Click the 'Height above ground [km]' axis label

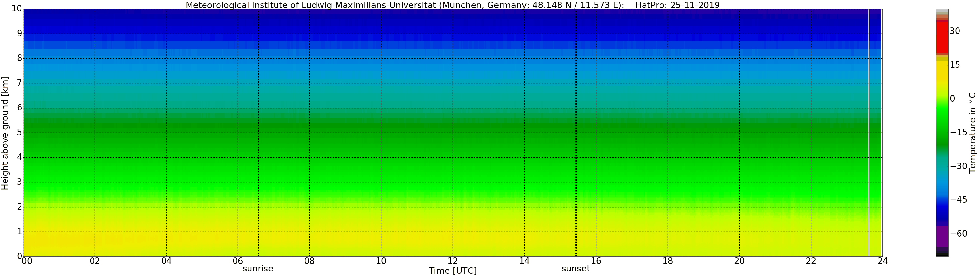tap(5, 133)
